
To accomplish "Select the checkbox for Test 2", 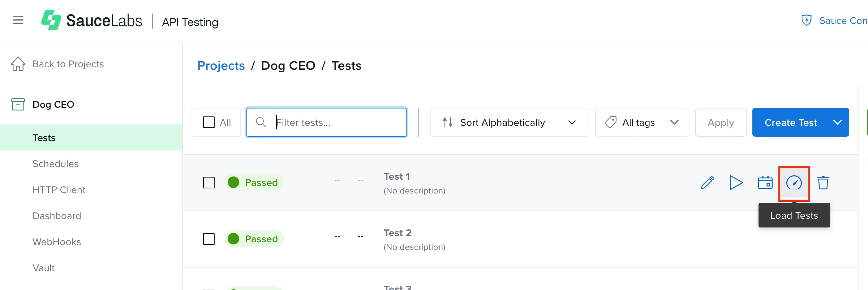I will point(209,239).
